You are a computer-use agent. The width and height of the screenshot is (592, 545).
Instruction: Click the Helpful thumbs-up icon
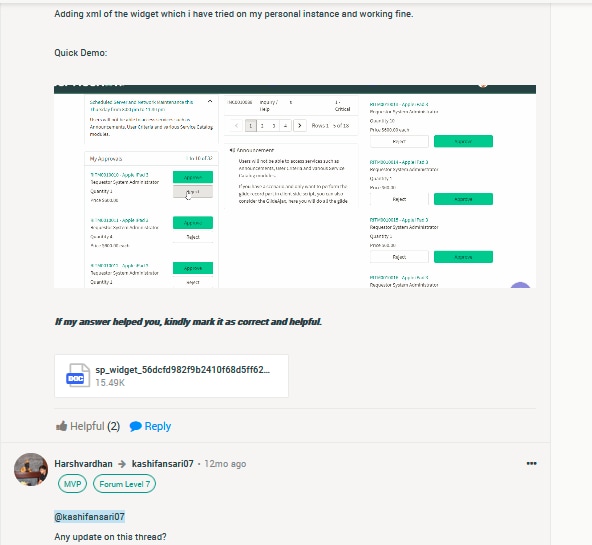(x=62, y=426)
